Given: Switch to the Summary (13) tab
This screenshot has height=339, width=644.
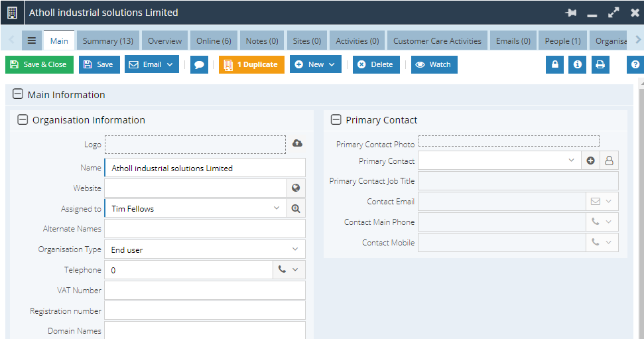Looking at the screenshot, I should (x=107, y=41).
